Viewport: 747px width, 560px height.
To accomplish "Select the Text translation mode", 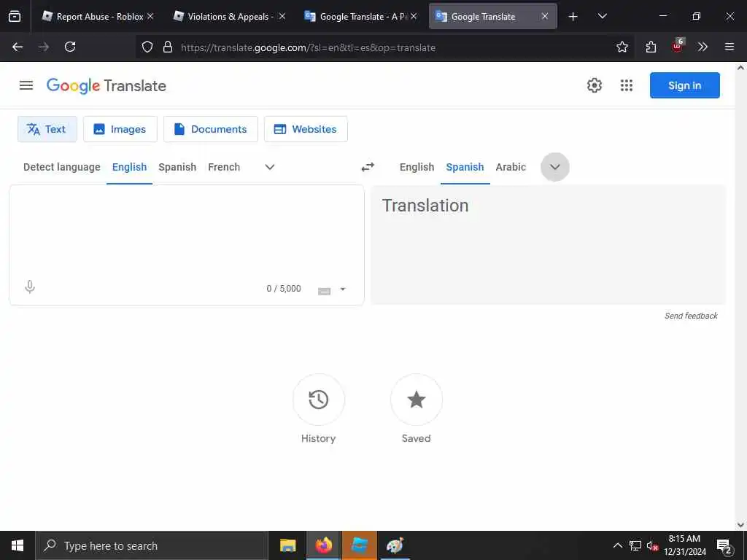I will (47, 129).
